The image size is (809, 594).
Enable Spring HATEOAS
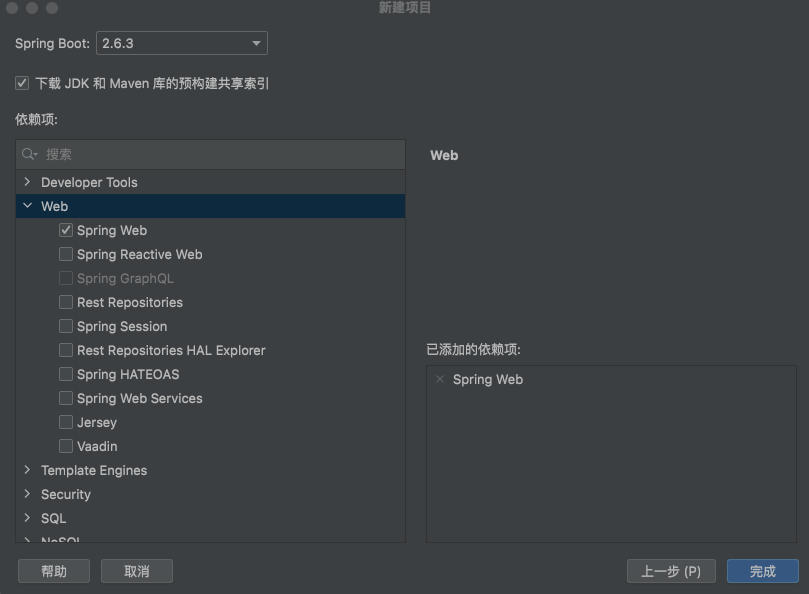click(66, 374)
